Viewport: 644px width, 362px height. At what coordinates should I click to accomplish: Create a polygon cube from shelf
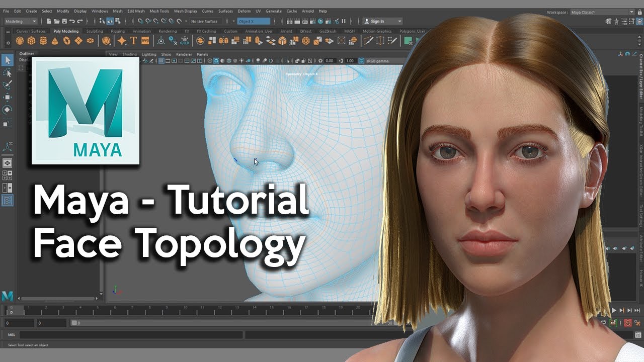click(x=31, y=41)
